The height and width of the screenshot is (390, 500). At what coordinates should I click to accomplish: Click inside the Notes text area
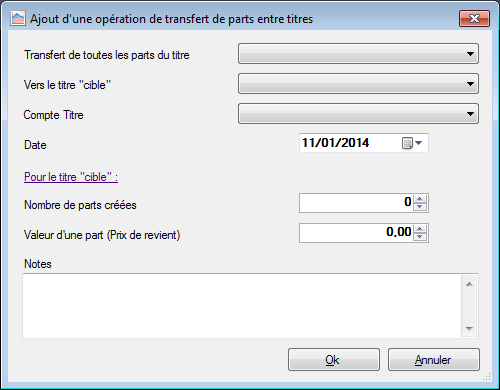(242, 306)
